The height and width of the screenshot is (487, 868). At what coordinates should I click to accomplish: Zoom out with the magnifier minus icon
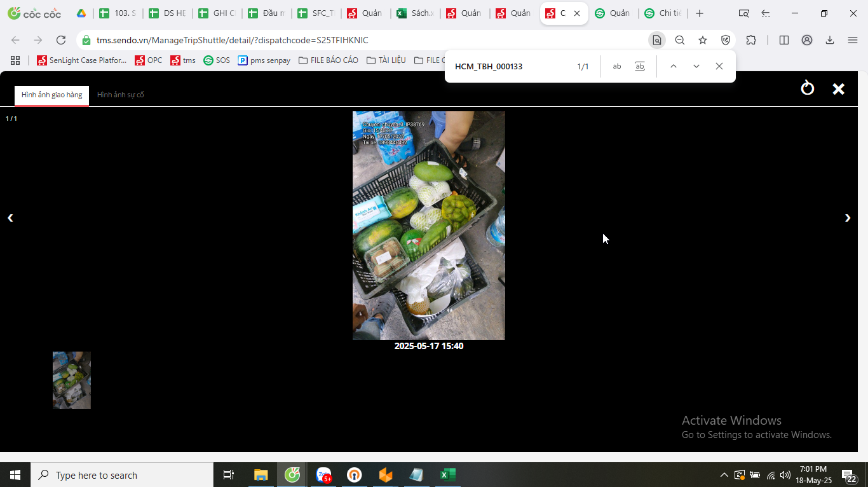(x=680, y=40)
